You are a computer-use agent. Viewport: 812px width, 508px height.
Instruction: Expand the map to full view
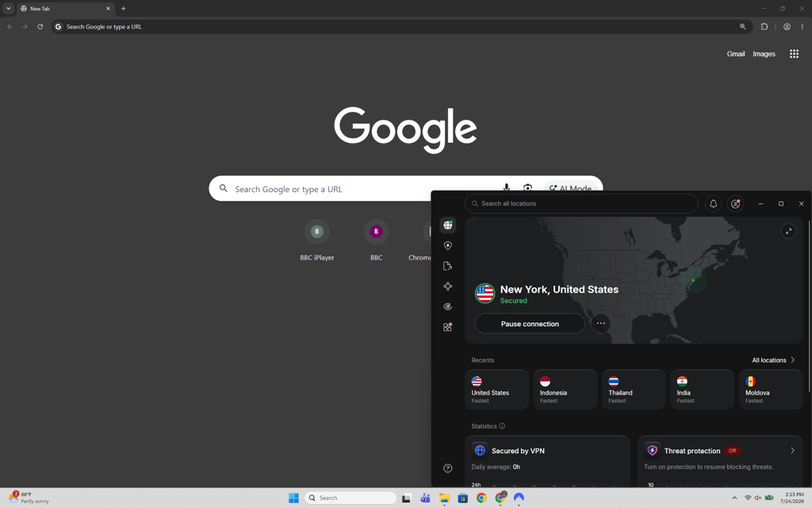(788, 231)
